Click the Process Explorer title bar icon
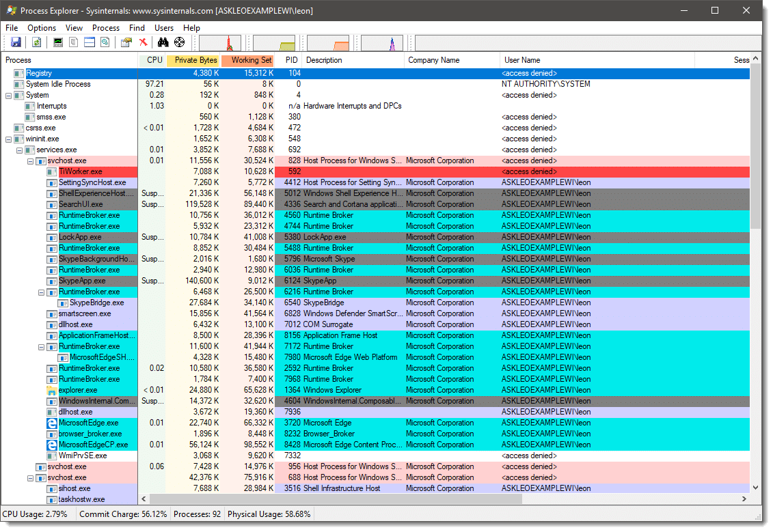 [11, 10]
